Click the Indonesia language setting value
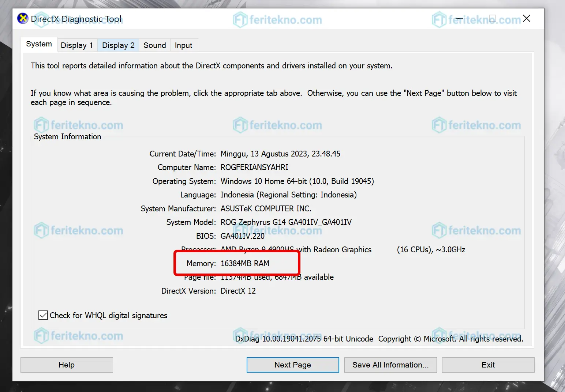Image resolution: width=565 pixels, height=392 pixels. coord(289,195)
